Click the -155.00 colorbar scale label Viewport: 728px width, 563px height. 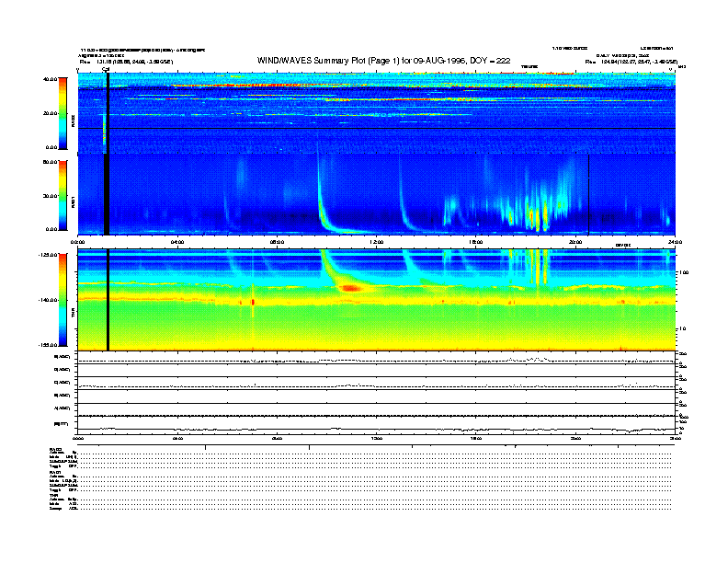tap(48, 345)
